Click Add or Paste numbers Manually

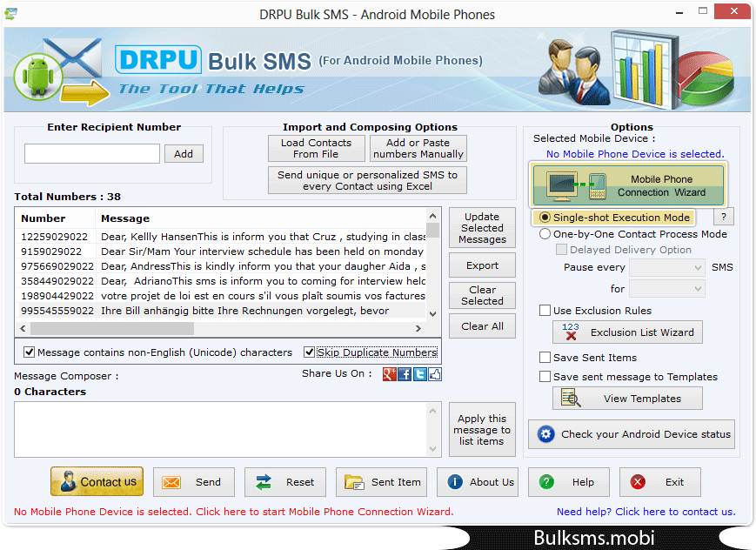[x=418, y=148]
